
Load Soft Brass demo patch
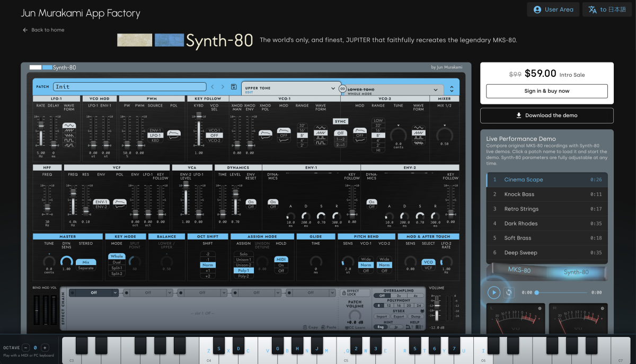coord(547,238)
